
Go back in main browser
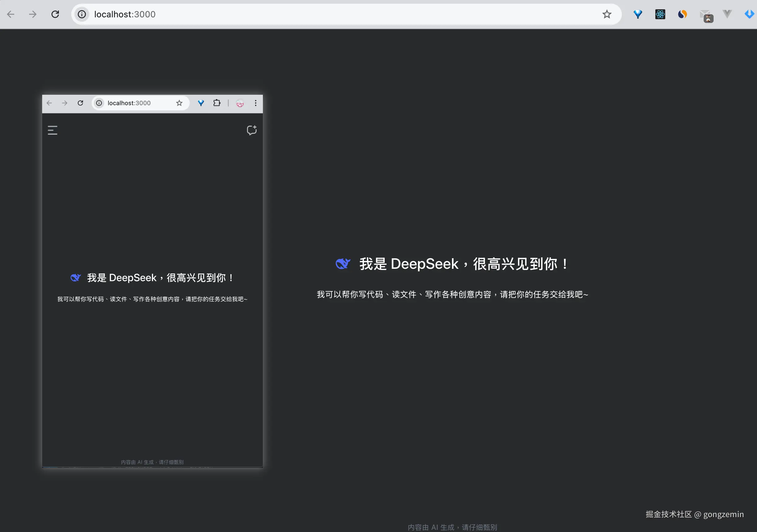(x=11, y=14)
